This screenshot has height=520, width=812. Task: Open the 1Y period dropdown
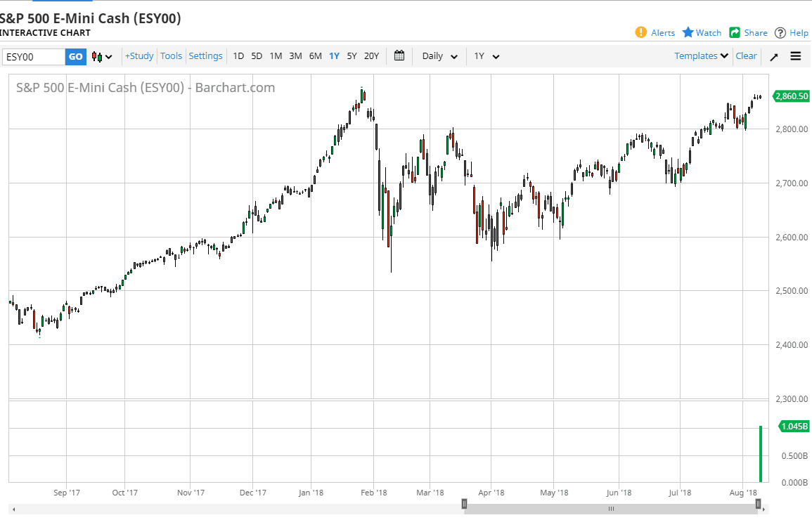pyautogui.click(x=486, y=56)
